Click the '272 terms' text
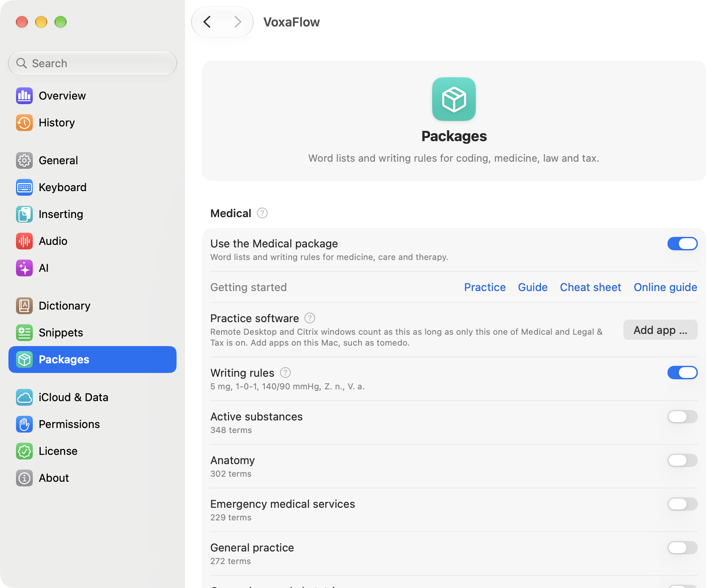 click(230, 561)
